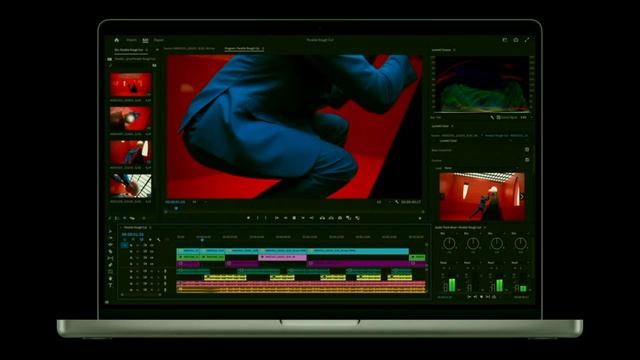Select the Hand tool
Image resolution: width=640 pixels, height=360 pixels.
click(x=110, y=278)
